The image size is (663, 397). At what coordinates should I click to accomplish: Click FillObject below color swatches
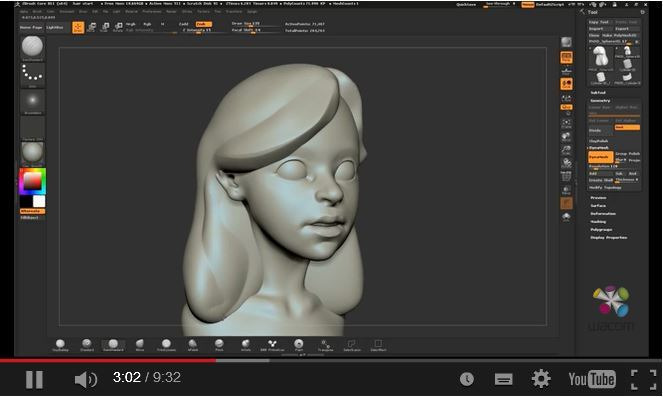coord(30,217)
